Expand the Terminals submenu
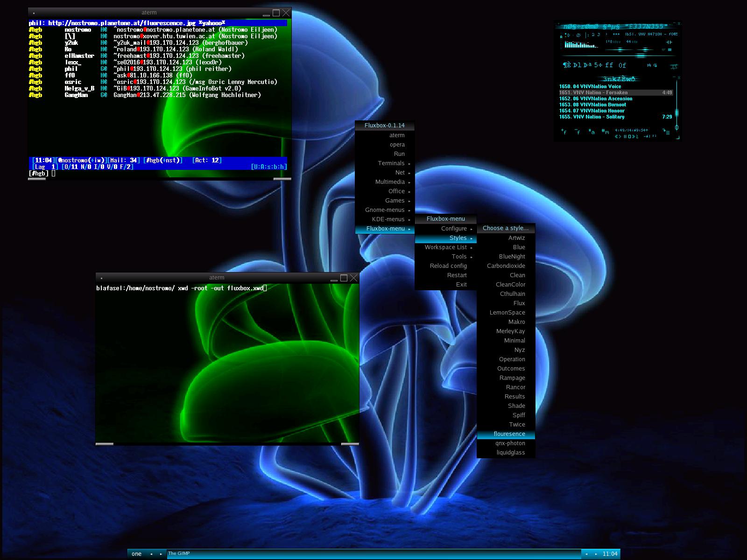This screenshot has width=747, height=560. click(391, 163)
